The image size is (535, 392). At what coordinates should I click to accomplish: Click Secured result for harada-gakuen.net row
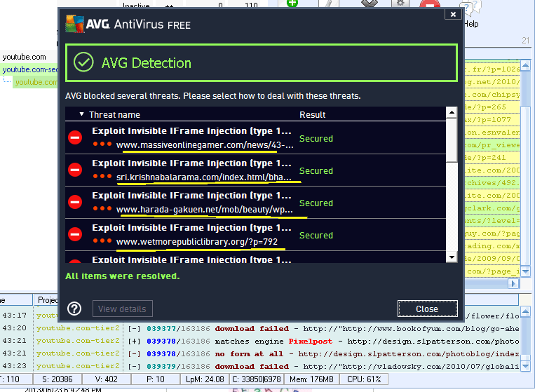pyautogui.click(x=316, y=203)
